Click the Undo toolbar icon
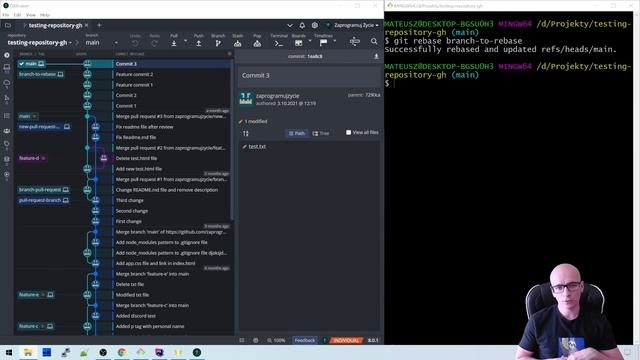The width and height of the screenshot is (640, 360). (x=135, y=43)
